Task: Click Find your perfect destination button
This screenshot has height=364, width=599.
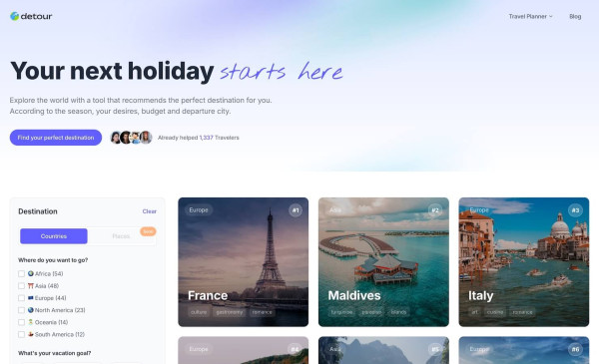Action: pyautogui.click(x=56, y=138)
